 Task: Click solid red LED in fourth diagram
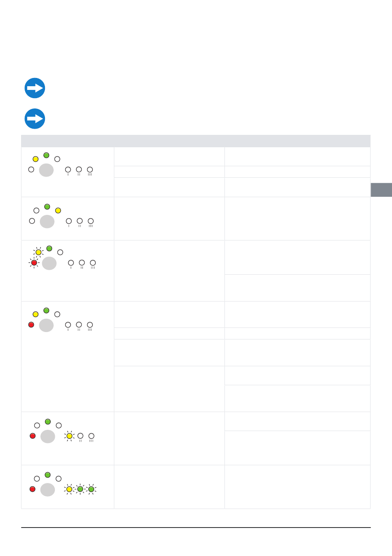[31, 325]
